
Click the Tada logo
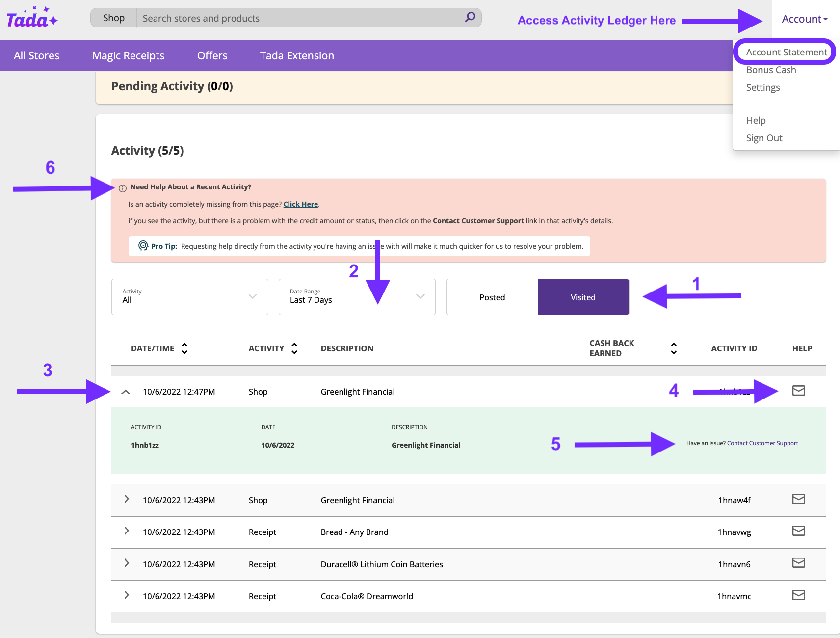click(32, 18)
